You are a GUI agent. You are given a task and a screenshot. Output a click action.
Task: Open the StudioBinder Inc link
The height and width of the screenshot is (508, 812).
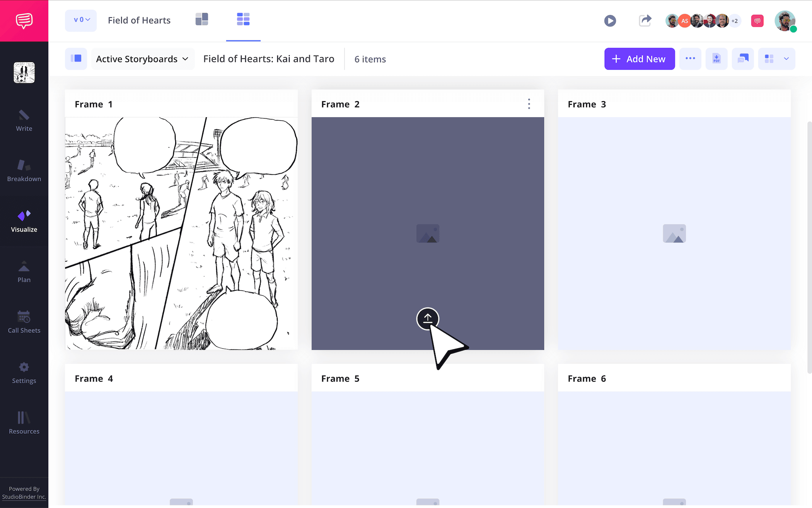coord(24,496)
